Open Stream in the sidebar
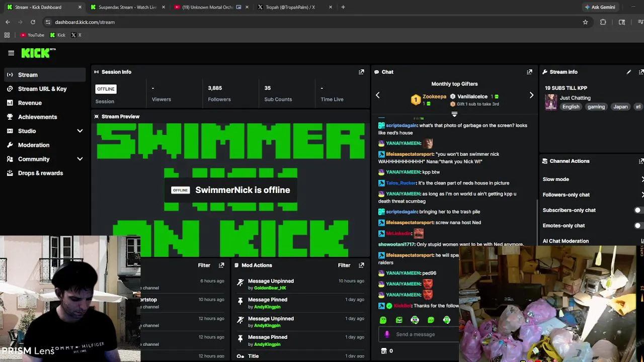The height and width of the screenshot is (362, 644). tap(45, 75)
